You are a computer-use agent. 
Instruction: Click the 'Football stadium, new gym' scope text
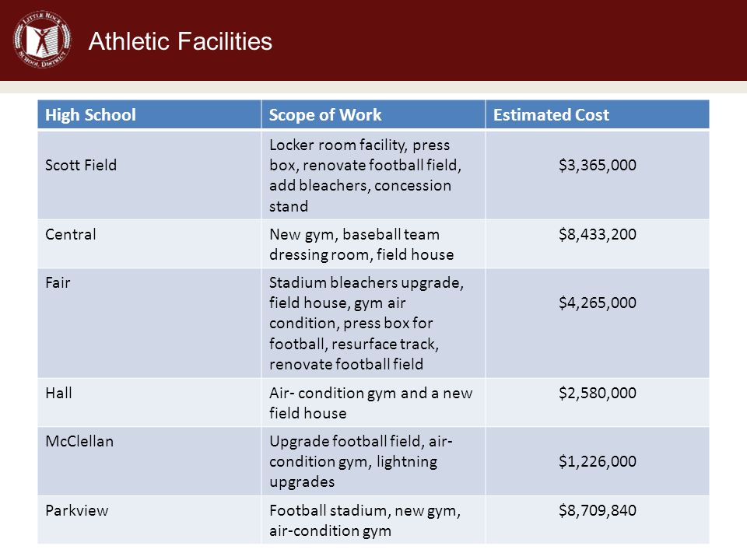click(x=365, y=511)
